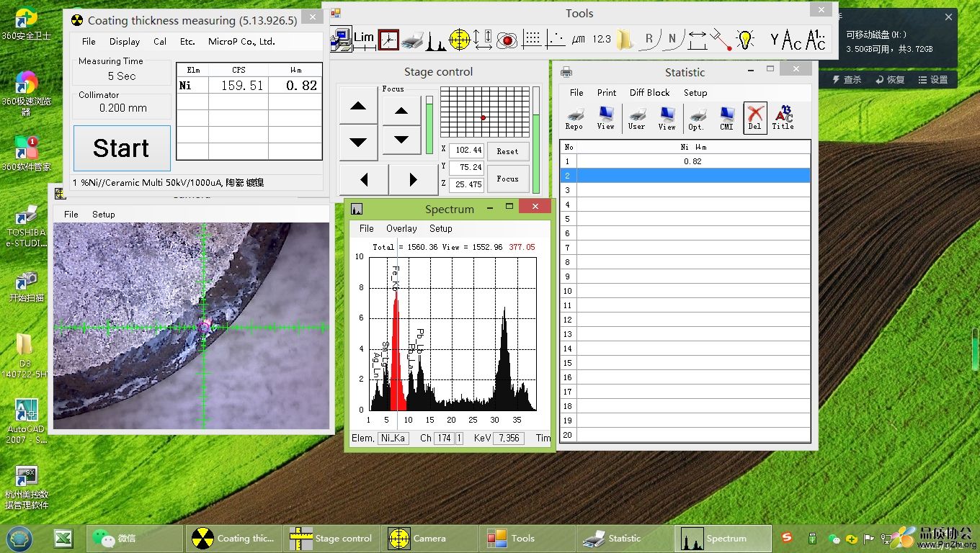
Task: Click the Del delete icon
Action: pyautogui.click(x=754, y=117)
